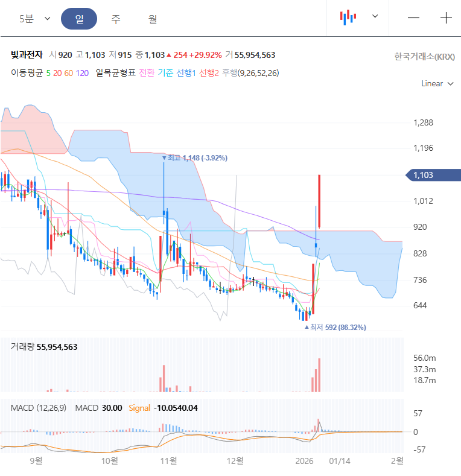Toggle the 선행1 leading span
This screenshot has height=476, width=461.
tap(186, 73)
